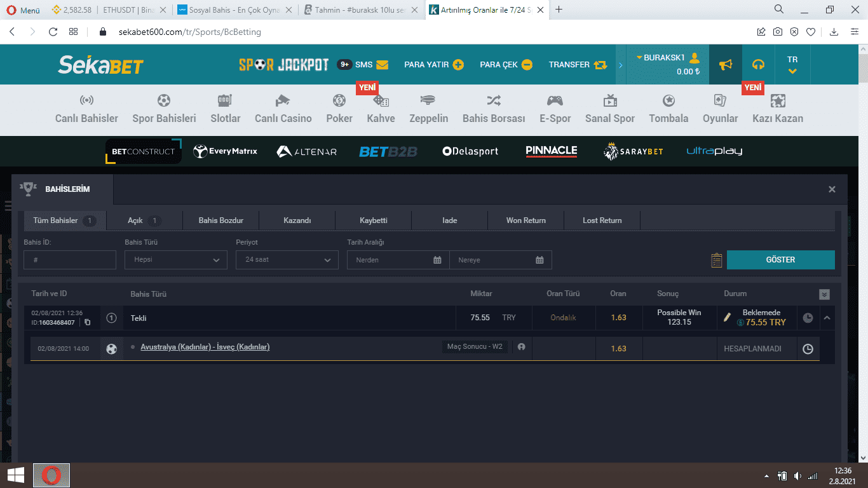Click the soccer ball sport icon in match row
The width and height of the screenshot is (868, 488).
112,349
